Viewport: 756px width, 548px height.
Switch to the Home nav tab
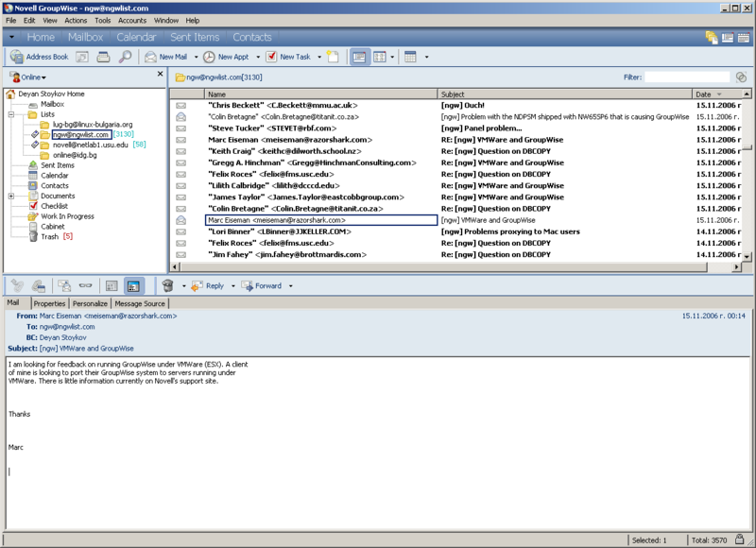(x=41, y=37)
